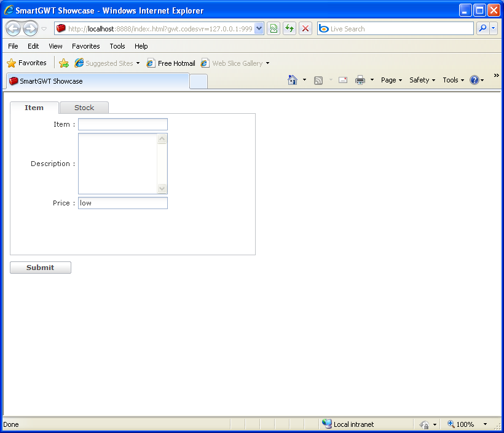
Task: Click the Protected Mode status icon
Action: click(x=424, y=424)
